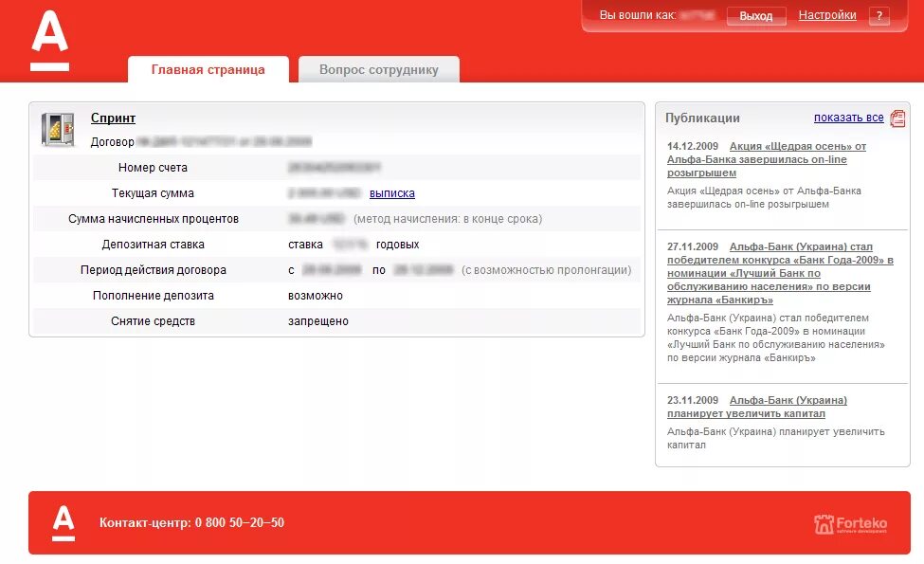Open the help question mark button
924x564 pixels.
point(879,16)
